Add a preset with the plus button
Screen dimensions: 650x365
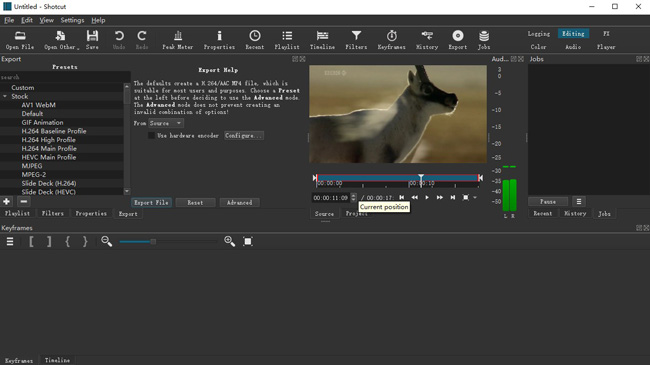coord(7,202)
